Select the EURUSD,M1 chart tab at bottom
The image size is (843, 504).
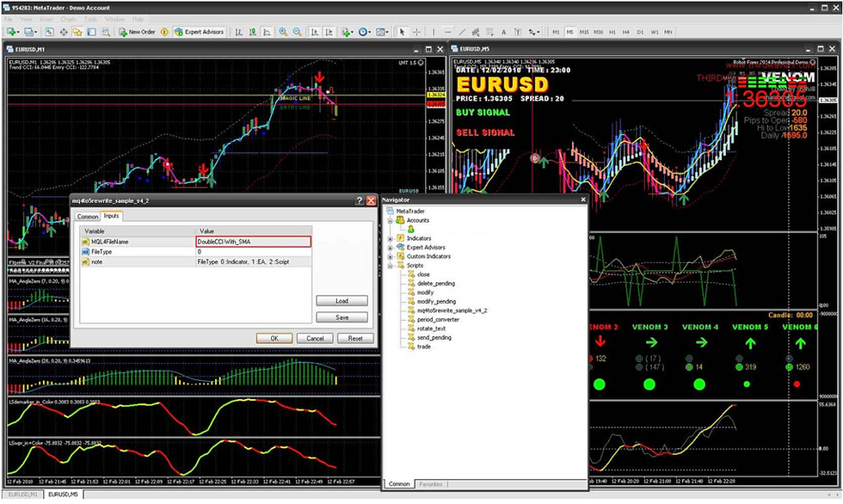[23, 494]
